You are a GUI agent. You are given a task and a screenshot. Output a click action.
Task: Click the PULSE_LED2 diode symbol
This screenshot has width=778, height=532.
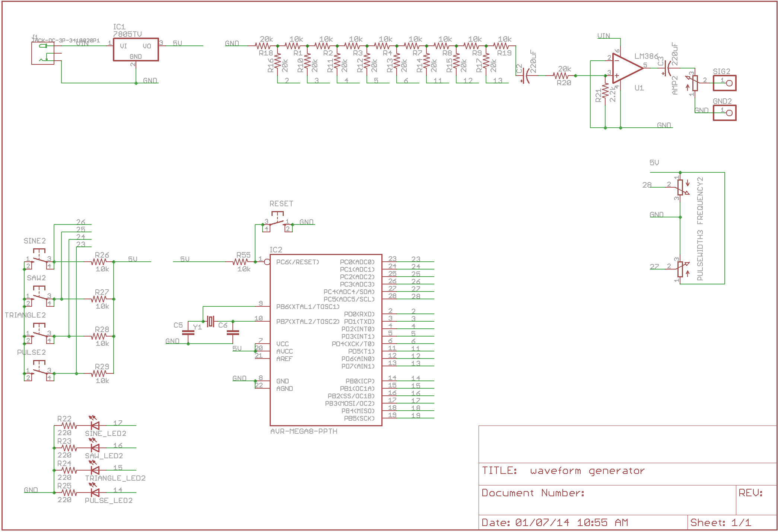point(95,492)
